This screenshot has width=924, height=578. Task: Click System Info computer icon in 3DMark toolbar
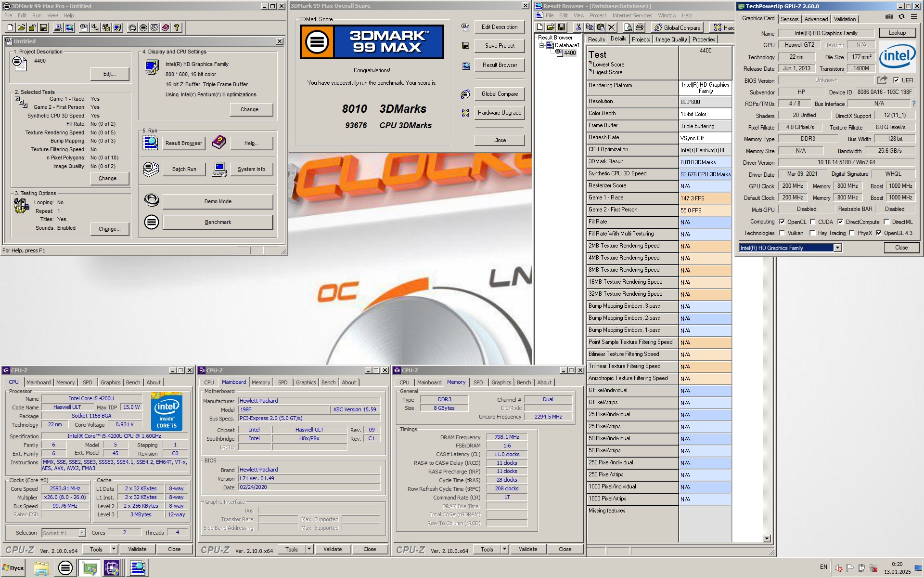(x=58, y=28)
